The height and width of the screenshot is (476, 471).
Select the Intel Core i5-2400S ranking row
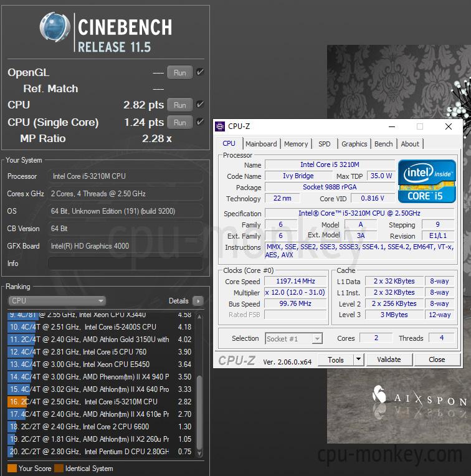(x=101, y=327)
